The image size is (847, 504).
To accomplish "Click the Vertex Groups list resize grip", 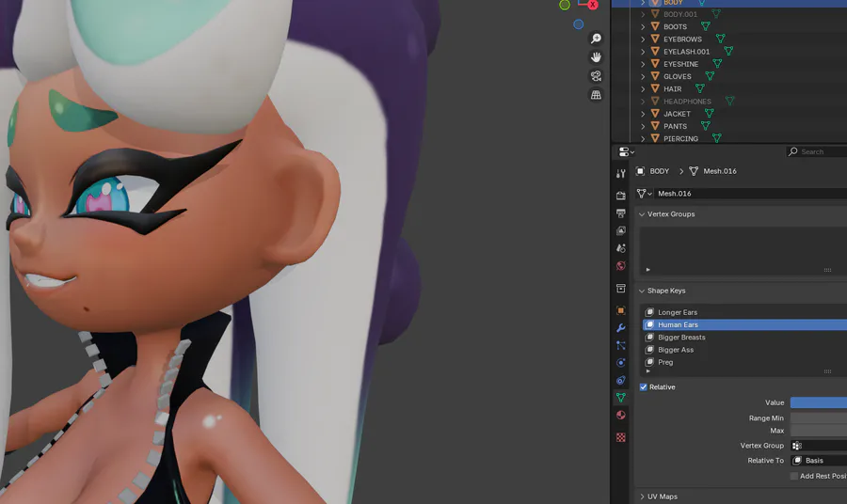I will pos(827,270).
